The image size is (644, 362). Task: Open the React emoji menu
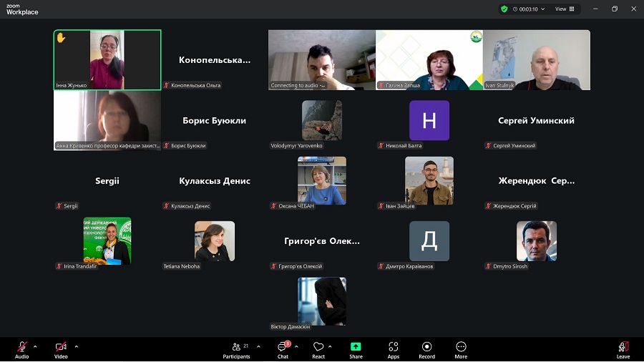pyautogui.click(x=318, y=350)
